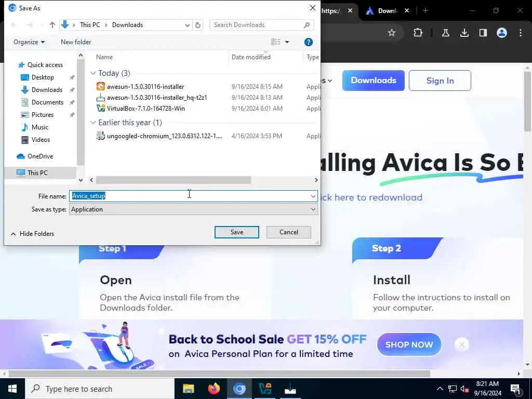Select file awesun-1.5.0.30116-installer_hq-t2z1
The width and height of the screenshot is (532, 399).
click(x=157, y=98)
